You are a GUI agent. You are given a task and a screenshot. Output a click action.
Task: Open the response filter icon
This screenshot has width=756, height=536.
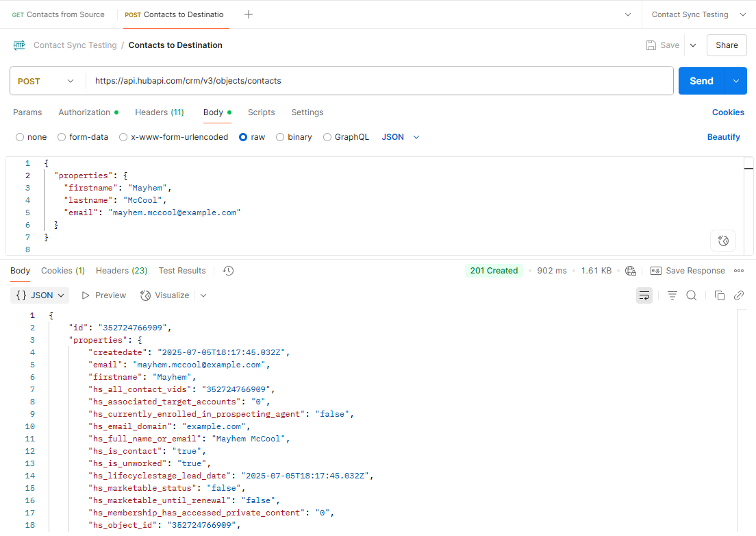(x=672, y=295)
